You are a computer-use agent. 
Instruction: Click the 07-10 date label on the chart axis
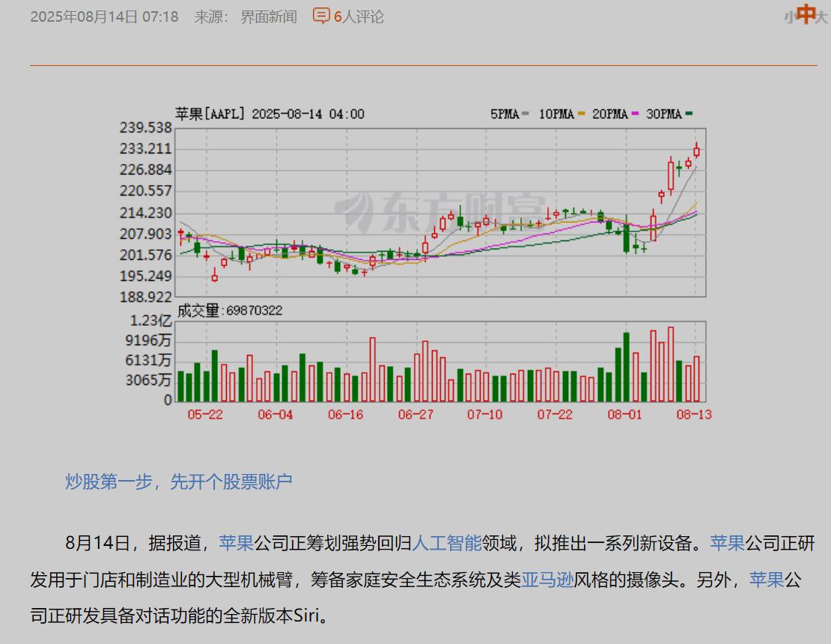pyautogui.click(x=484, y=415)
